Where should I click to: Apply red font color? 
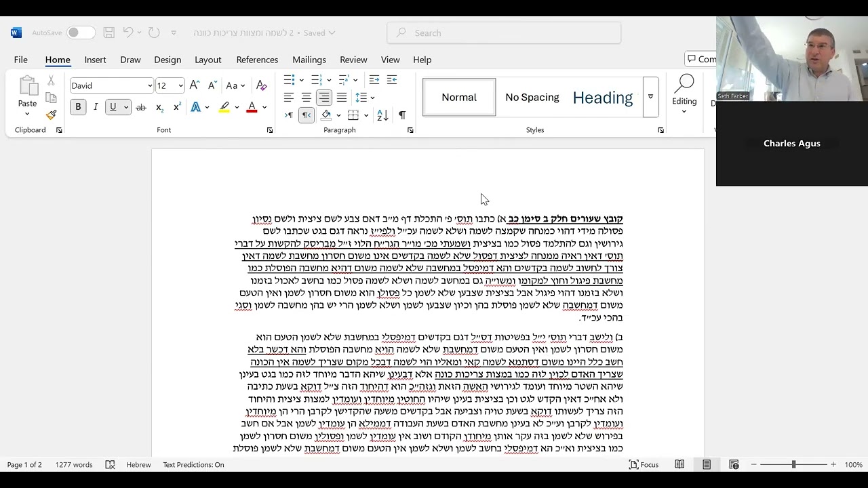[x=252, y=107]
